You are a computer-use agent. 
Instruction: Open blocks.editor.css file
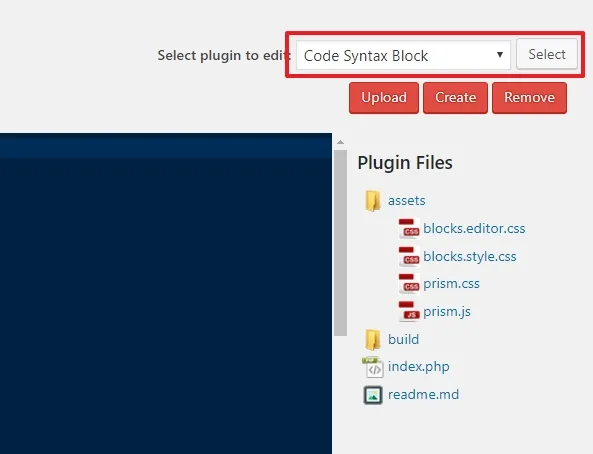pos(474,229)
